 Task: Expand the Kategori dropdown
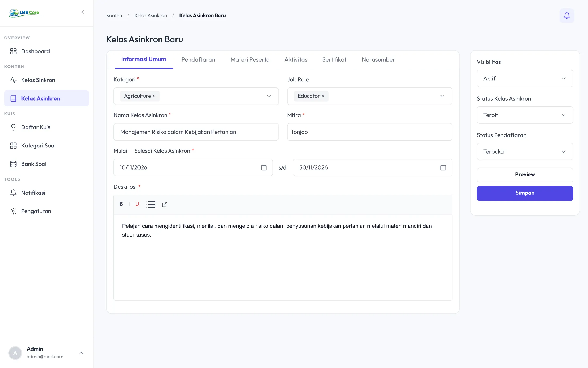(269, 96)
